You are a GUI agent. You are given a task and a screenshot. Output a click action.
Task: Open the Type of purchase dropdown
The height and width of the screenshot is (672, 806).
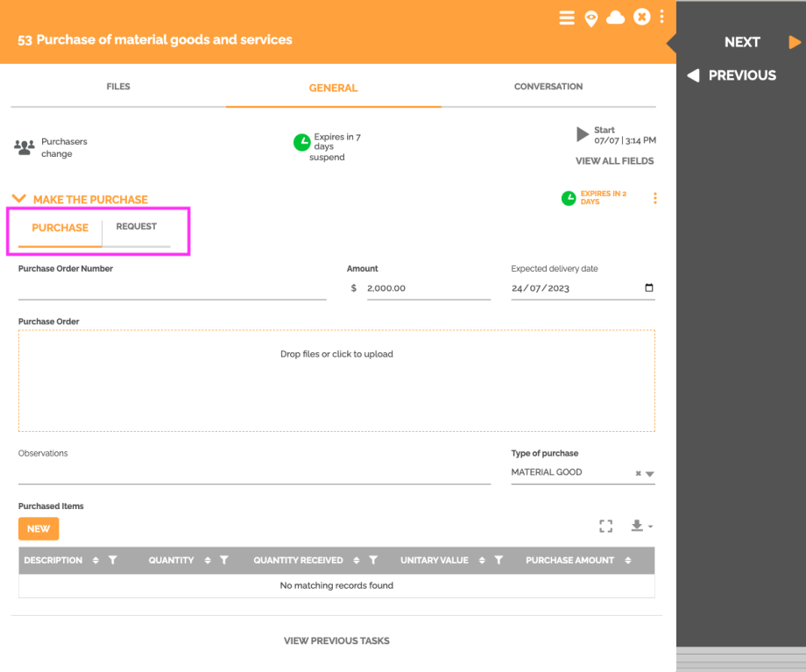click(651, 472)
